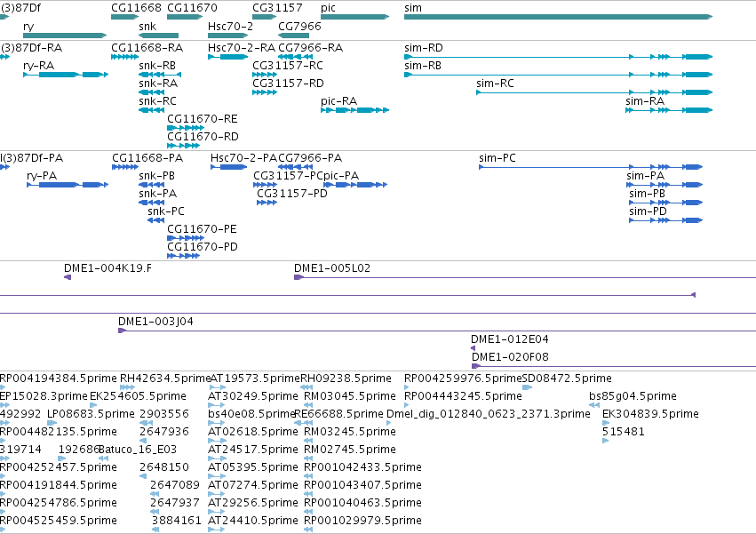Select Dmel_dig_012840_0623_2371.3prime feature
The image size is (756, 534).
click(x=388, y=423)
